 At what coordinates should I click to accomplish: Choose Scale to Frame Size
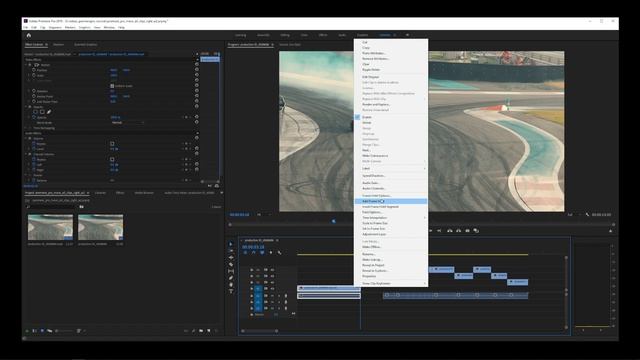391,223
